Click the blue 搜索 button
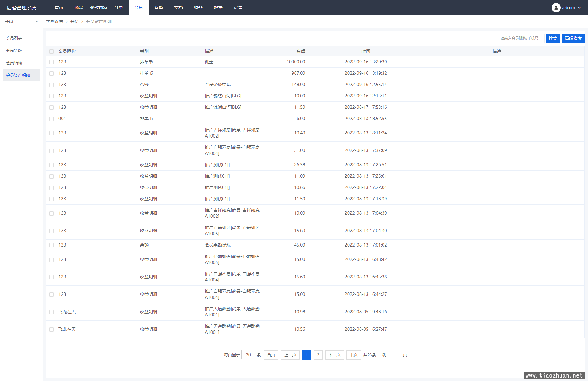 pyautogui.click(x=553, y=38)
